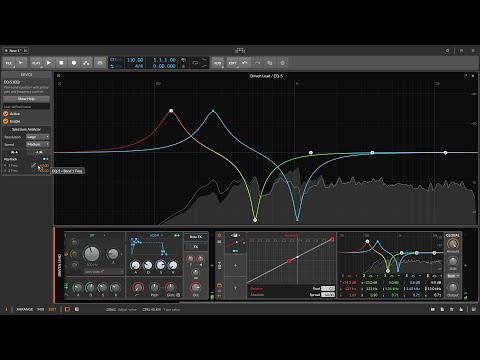The width and height of the screenshot is (480, 360).
Task: Click the EQ-5 Output knob
Action: coord(453,287)
